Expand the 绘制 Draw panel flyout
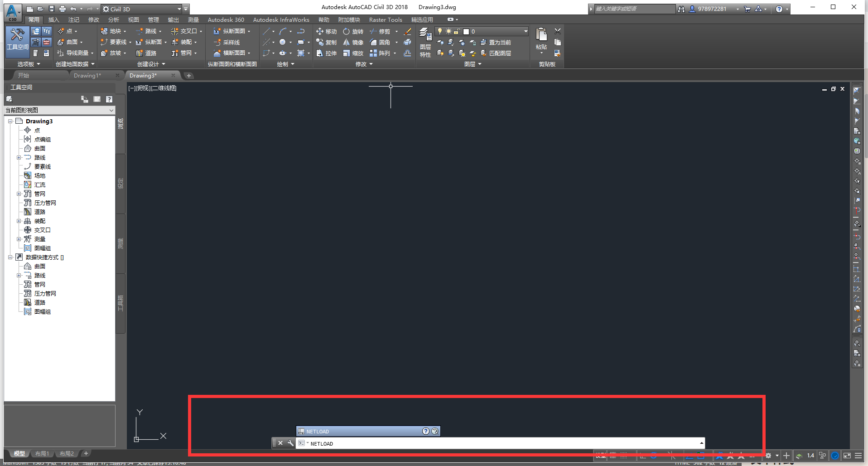 click(x=285, y=64)
